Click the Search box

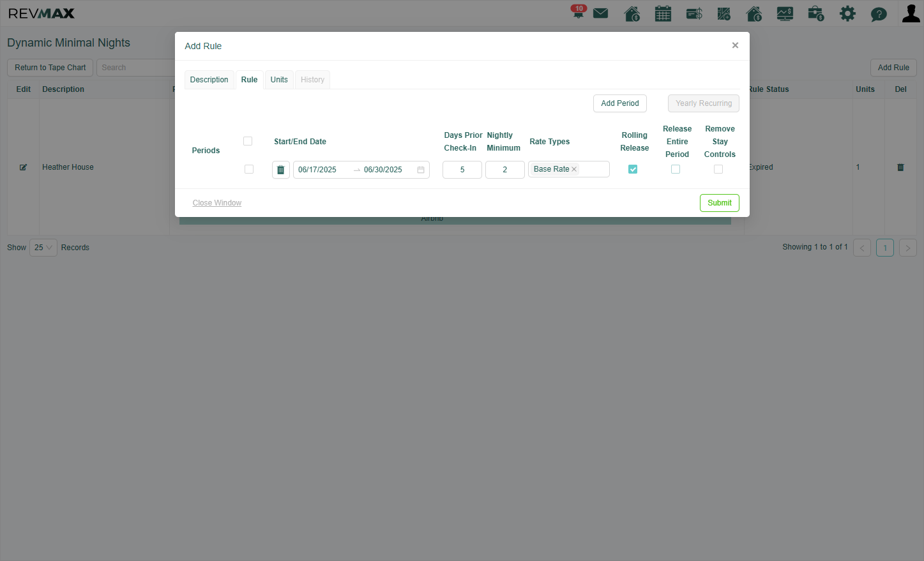coord(135,68)
